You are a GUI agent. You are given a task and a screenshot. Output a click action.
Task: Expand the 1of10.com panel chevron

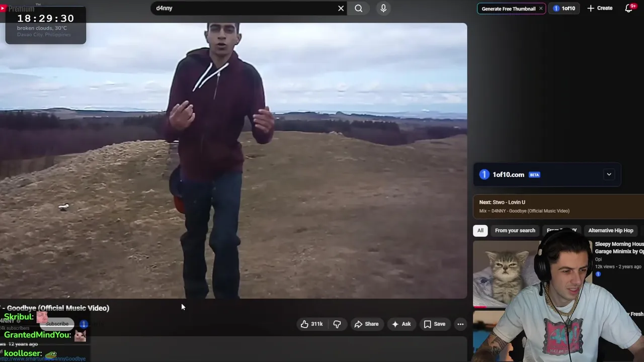(x=609, y=174)
